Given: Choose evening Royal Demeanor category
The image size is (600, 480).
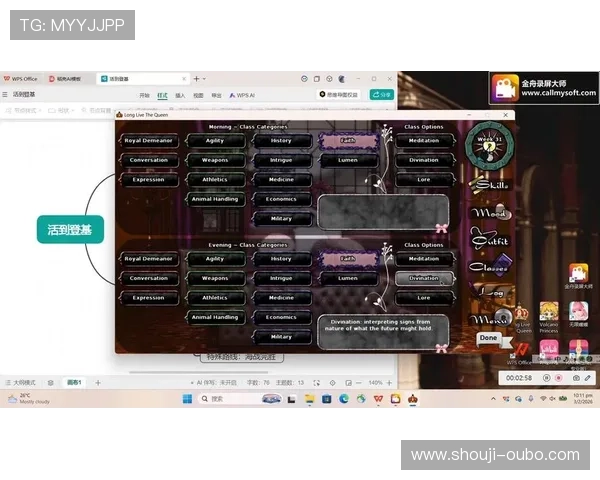Looking at the screenshot, I should [x=149, y=259].
